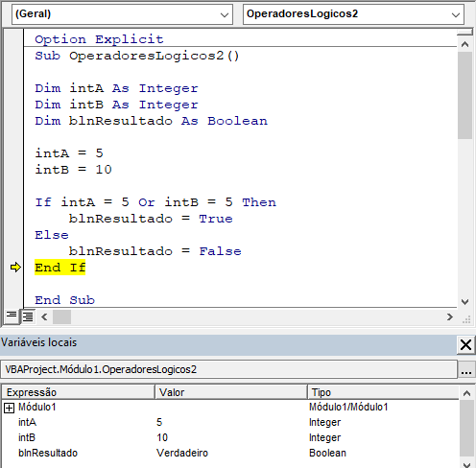476x468 pixels.
Task: Click the VBAProject.Módulo1.OperadoresLogicos2 context field
Action: coord(229,369)
